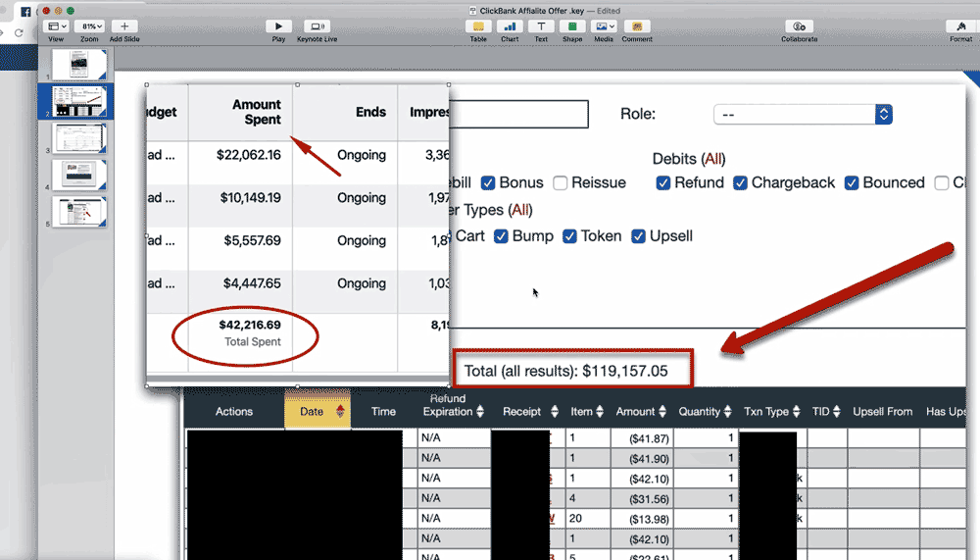Viewport: 980px width, 560px height.
Task: Select the fifth slide thumbnail
Action: (x=78, y=212)
